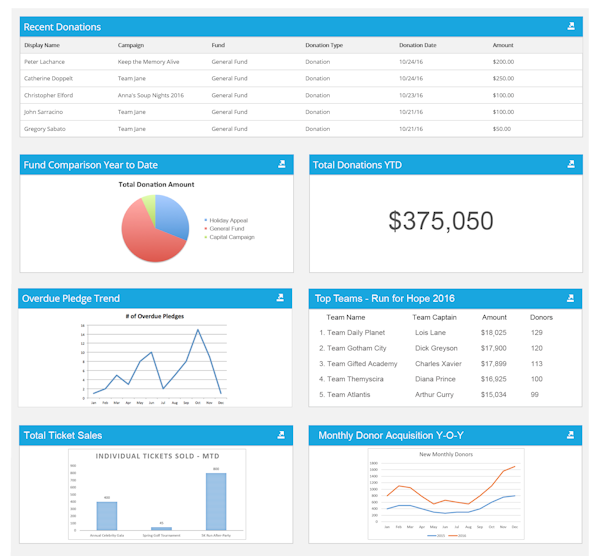Click export icon on Monthly Donor Acquisition
The width and height of the screenshot is (600, 556).
[x=570, y=435]
